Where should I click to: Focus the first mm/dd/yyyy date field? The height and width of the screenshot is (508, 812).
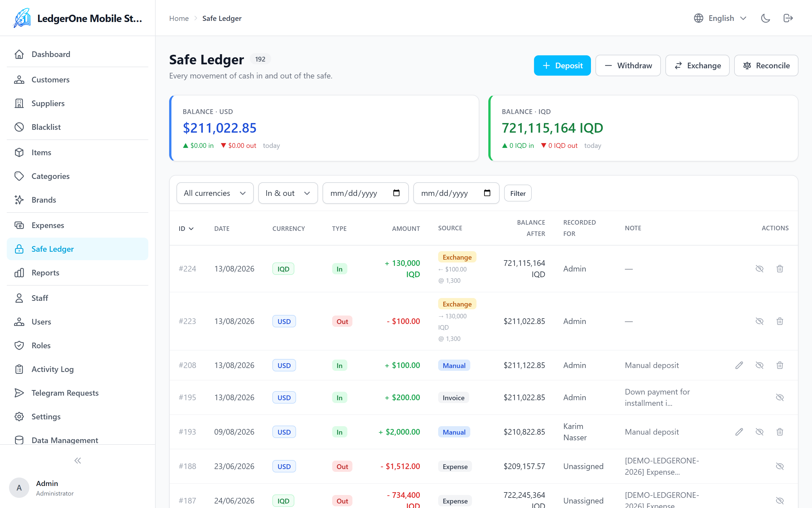pos(365,193)
